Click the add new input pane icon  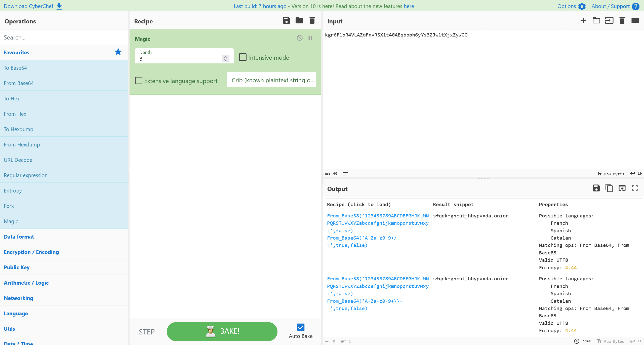pos(583,21)
